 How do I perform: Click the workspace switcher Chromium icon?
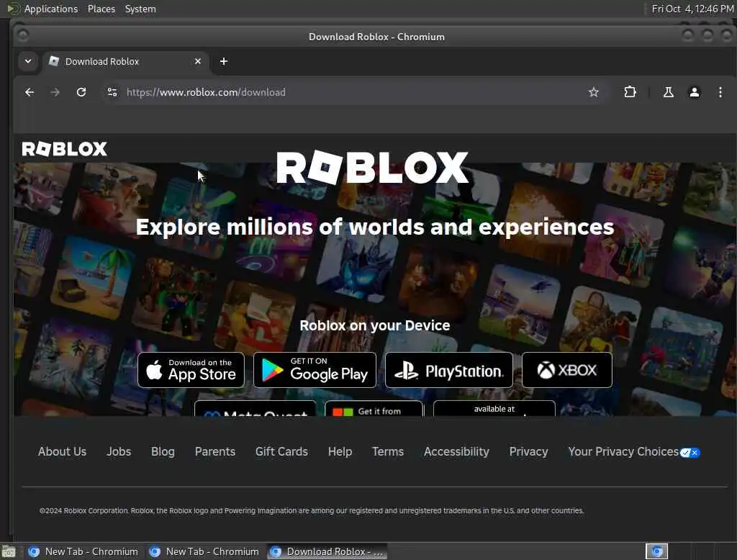pos(656,551)
